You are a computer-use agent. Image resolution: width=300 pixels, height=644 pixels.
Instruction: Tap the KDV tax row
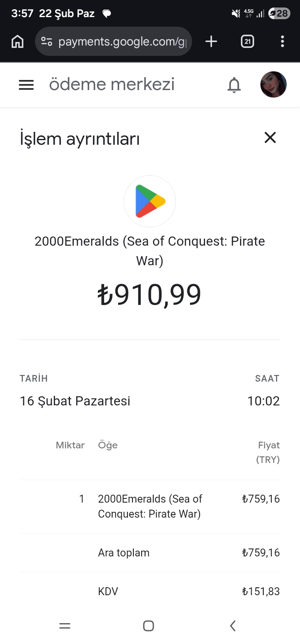[150, 591]
